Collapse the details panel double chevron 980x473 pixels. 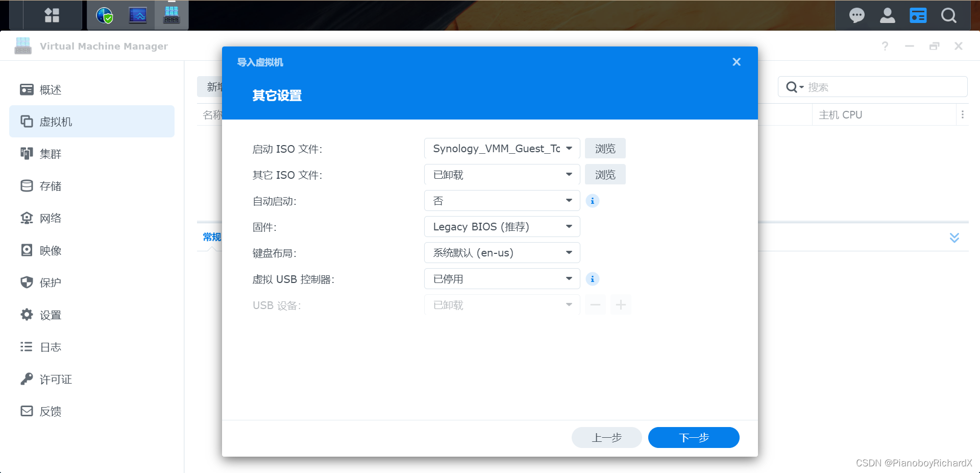coord(954,238)
